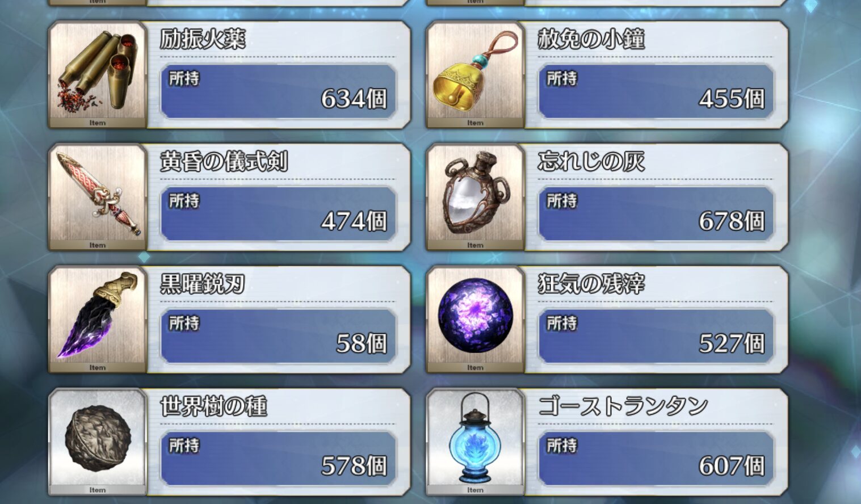This screenshot has height=504, width=861.
Task: Select the 狂気の残滓 527個 count panel
Action: click(x=656, y=336)
